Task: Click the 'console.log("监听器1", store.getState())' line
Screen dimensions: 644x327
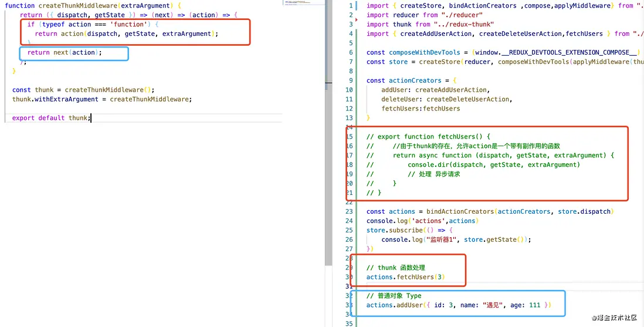Action: (x=456, y=240)
